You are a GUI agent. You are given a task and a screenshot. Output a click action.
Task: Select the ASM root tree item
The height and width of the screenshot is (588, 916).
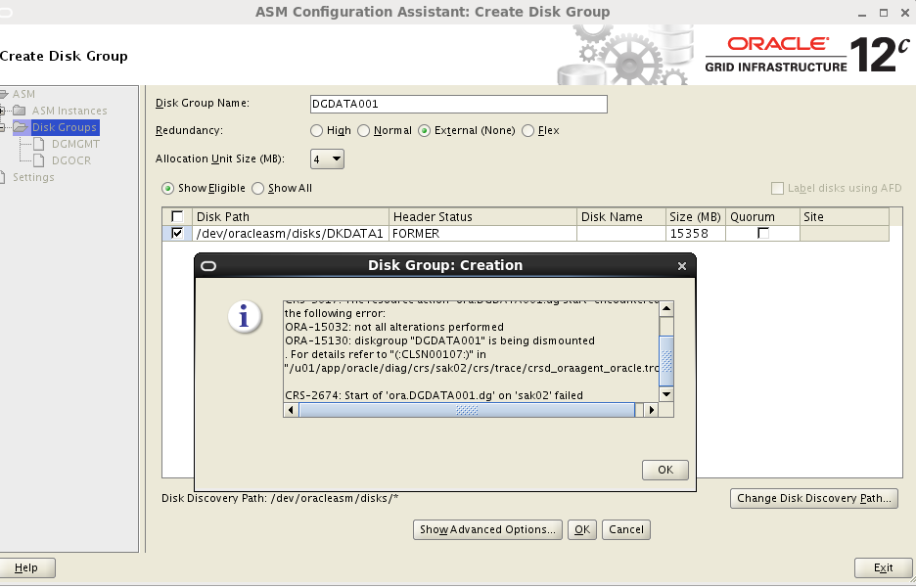click(x=22, y=93)
